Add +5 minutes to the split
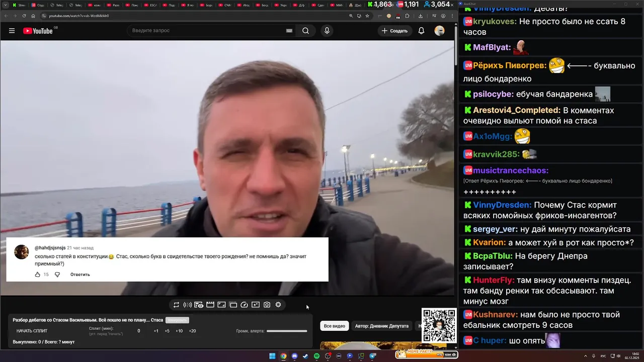644x362 pixels. click(167, 331)
